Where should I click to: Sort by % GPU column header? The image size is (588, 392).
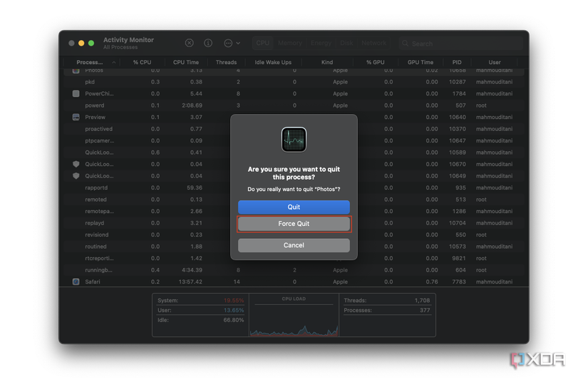click(376, 62)
